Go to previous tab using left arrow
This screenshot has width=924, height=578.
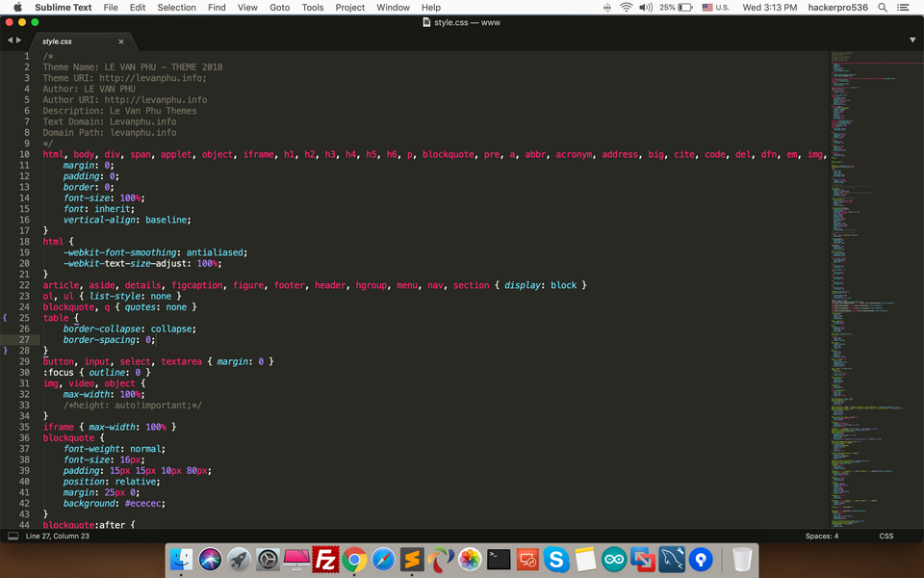pos(10,40)
